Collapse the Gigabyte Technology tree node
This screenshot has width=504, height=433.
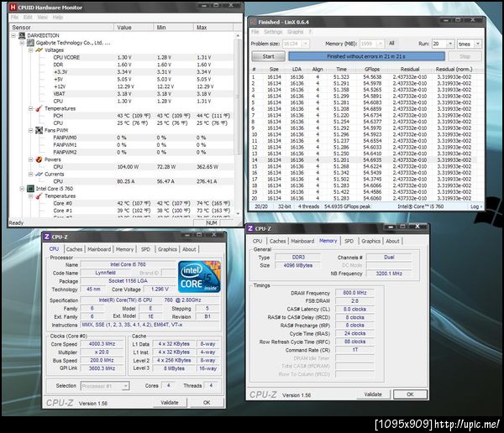point(22,43)
